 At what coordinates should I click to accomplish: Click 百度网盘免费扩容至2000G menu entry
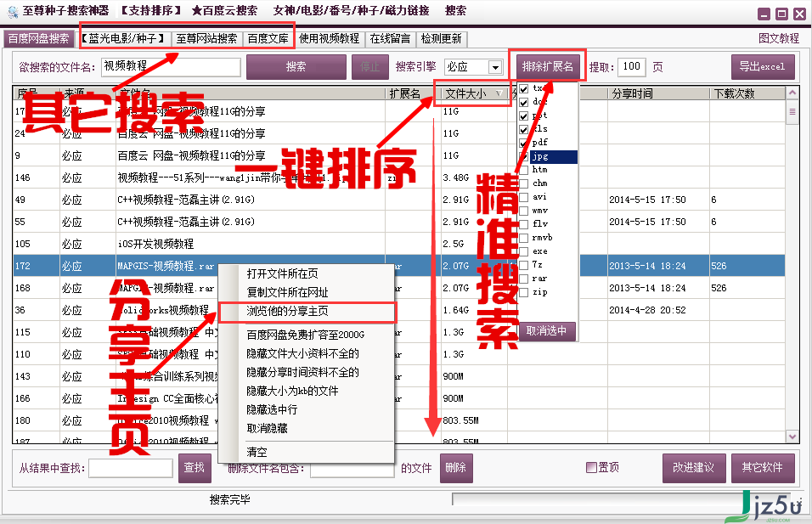click(x=306, y=335)
